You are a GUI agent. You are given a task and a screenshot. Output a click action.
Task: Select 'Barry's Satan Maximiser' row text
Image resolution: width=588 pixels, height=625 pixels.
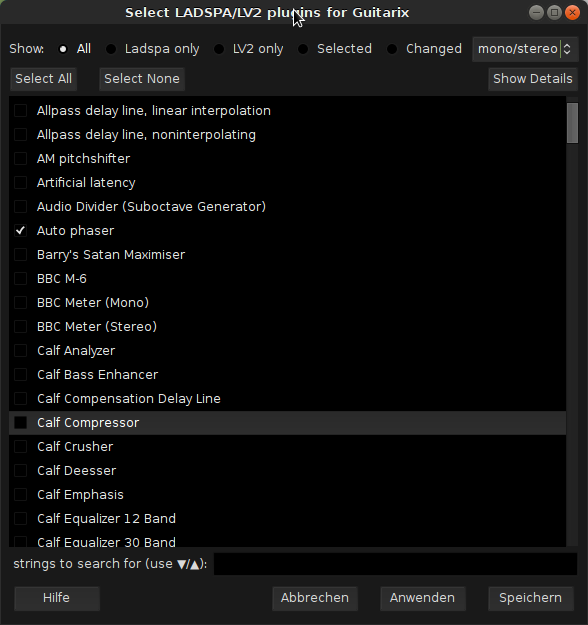(111, 255)
